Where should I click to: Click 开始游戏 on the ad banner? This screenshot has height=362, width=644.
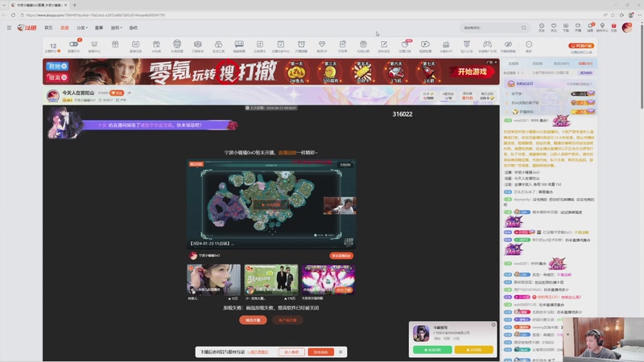coord(473,72)
